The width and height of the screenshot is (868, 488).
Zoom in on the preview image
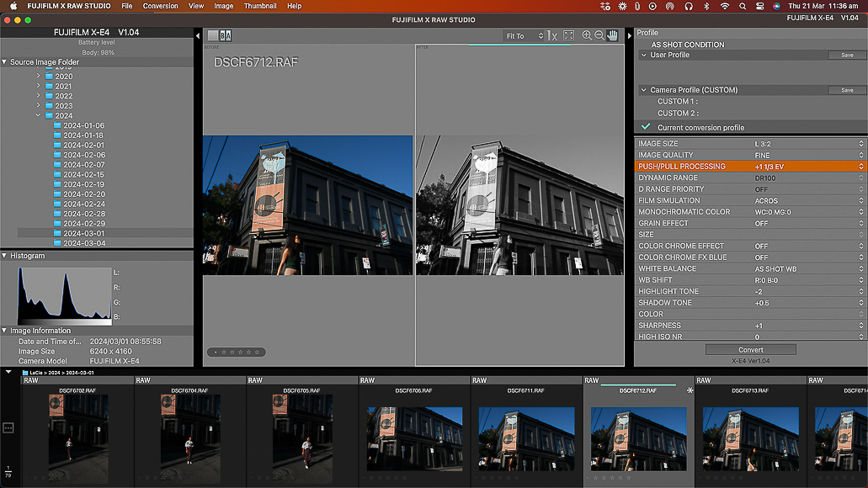587,35
